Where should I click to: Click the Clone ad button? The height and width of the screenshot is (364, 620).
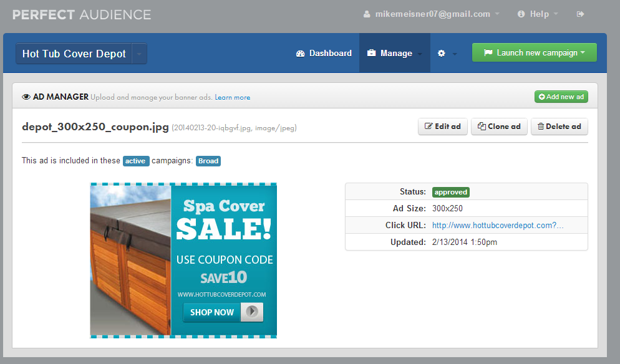(x=499, y=127)
